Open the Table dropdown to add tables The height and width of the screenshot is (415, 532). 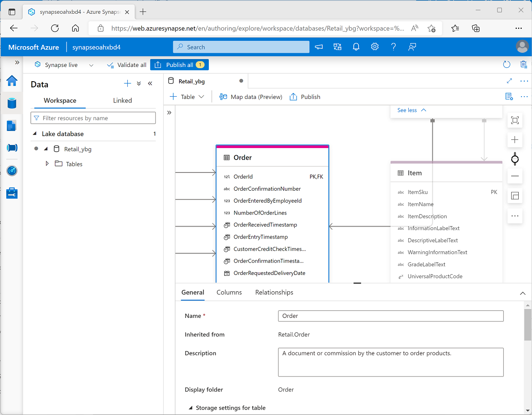click(187, 96)
